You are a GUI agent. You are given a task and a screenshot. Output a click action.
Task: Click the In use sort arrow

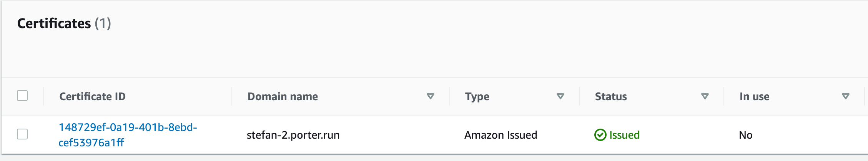pos(846,96)
